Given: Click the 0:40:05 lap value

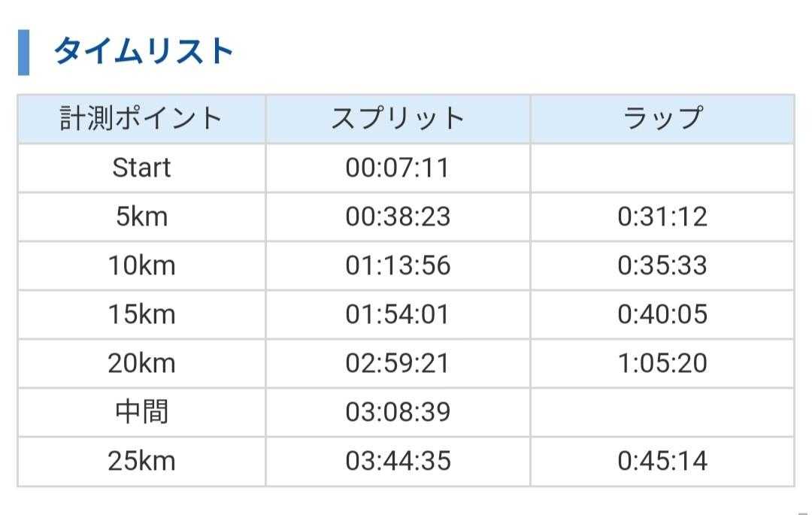Looking at the screenshot, I should pos(662,314).
